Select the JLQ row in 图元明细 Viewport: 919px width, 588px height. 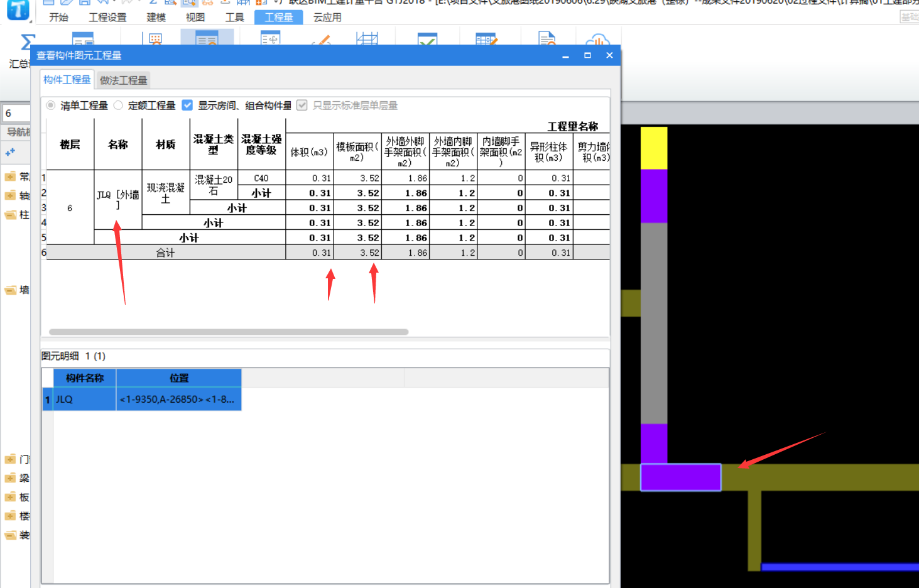point(142,399)
